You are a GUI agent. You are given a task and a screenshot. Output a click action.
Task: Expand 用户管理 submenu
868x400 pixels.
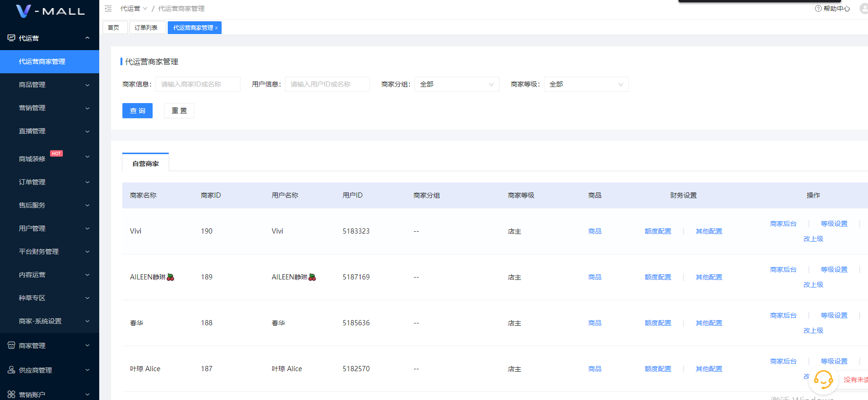[87, 228]
